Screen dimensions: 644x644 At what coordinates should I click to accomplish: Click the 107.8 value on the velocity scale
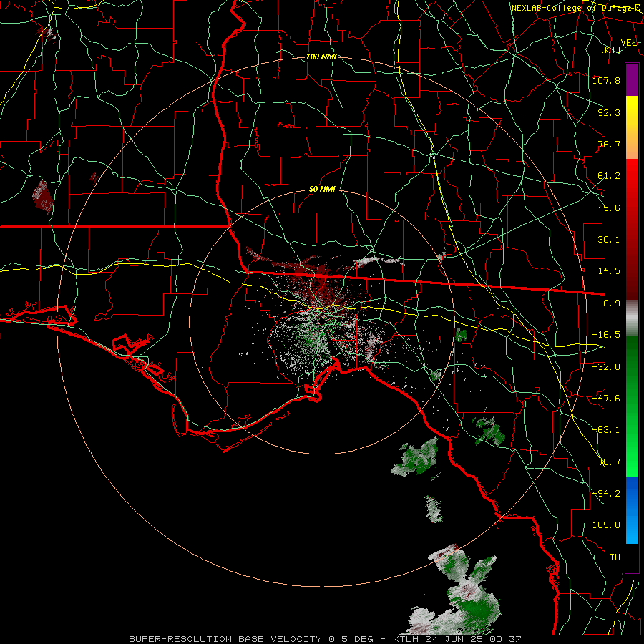pos(606,80)
